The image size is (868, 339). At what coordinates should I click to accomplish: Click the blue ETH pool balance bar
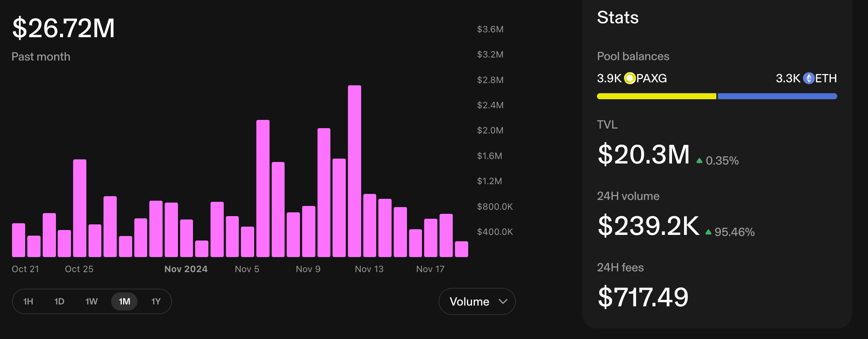pyautogui.click(x=777, y=96)
